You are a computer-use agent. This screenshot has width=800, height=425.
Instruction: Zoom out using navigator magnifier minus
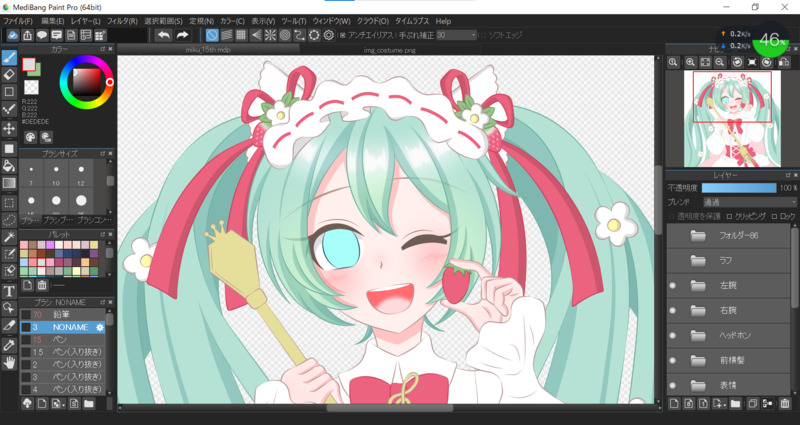click(719, 62)
